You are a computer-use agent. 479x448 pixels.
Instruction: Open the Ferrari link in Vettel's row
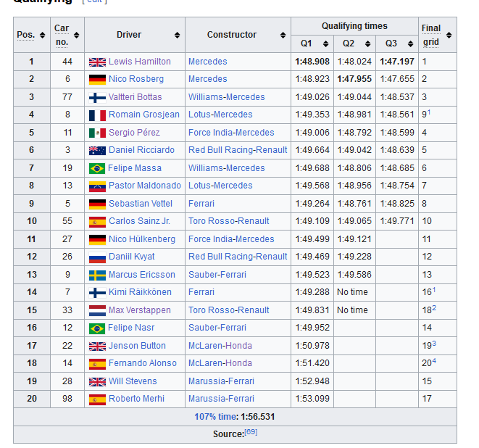(x=201, y=204)
